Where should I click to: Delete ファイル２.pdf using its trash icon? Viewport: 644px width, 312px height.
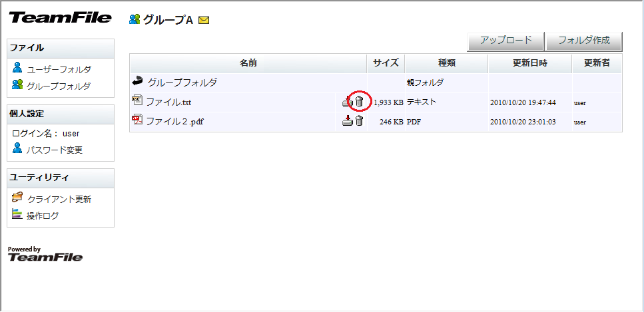tap(360, 121)
